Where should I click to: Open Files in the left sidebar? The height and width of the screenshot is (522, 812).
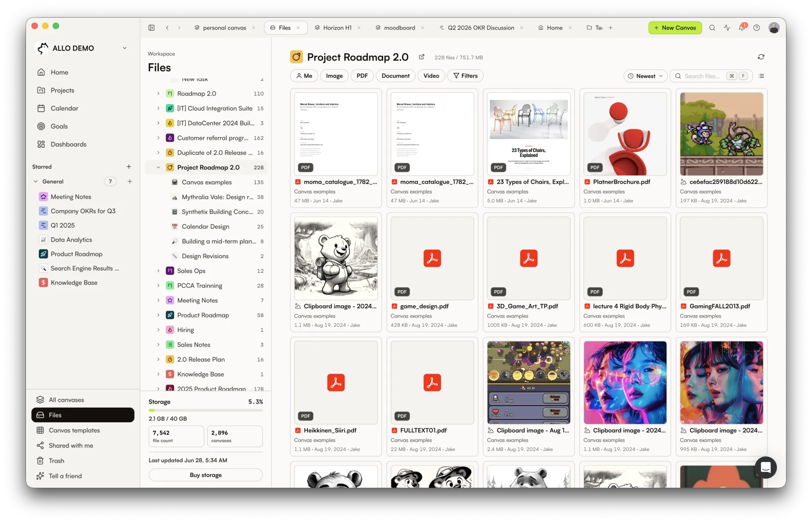83,415
